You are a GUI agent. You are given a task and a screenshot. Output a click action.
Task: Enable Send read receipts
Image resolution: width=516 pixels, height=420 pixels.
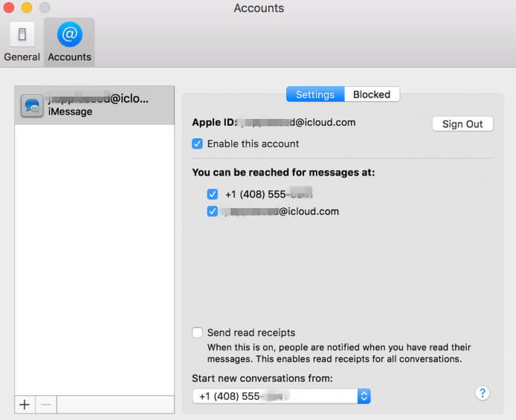(197, 332)
